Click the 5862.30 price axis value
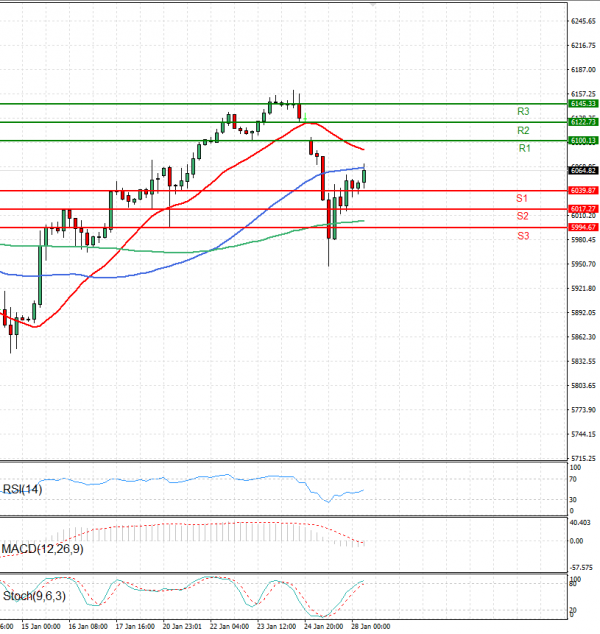Viewport: 600px width, 634px height. (583, 337)
